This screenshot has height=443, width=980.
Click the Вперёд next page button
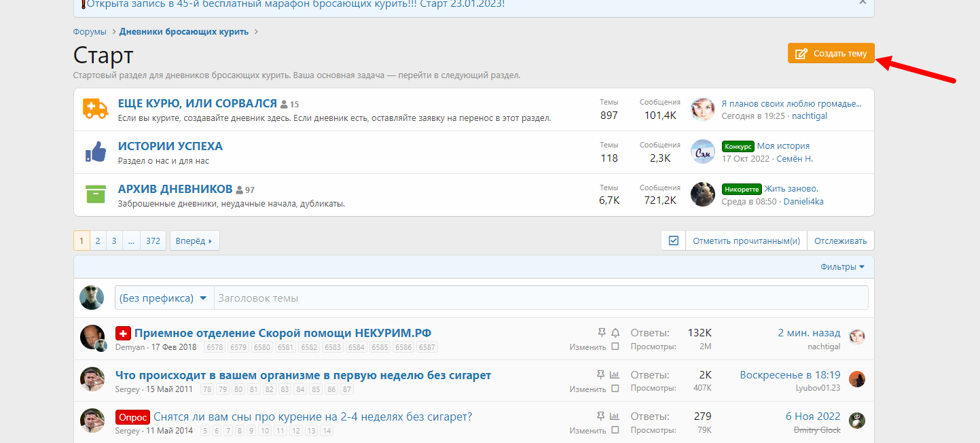click(195, 241)
